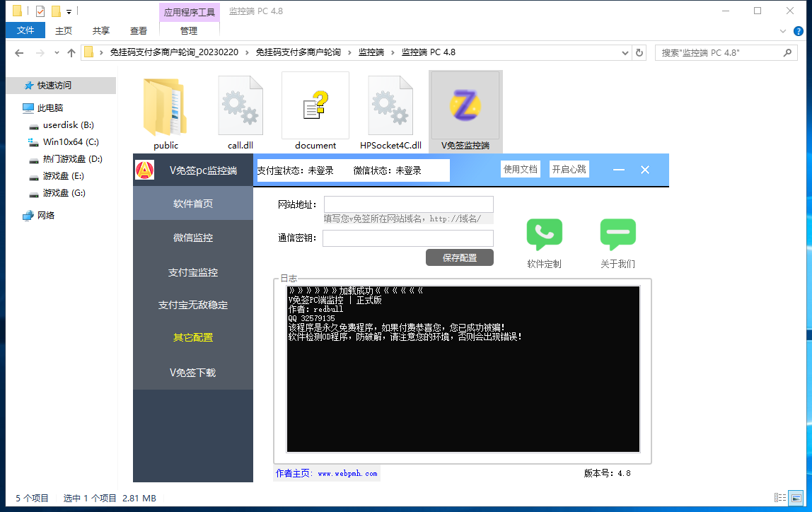
Task: Expand the Explorer ribbon chevron
Action: [782, 31]
